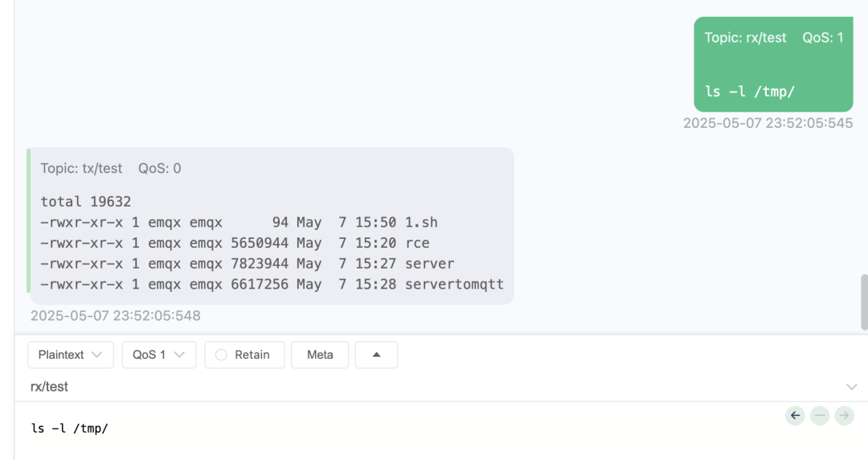Click the Topic: rx/test label in sent message
This screenshot has width=868, height=460.
click(x=745, y=38)
